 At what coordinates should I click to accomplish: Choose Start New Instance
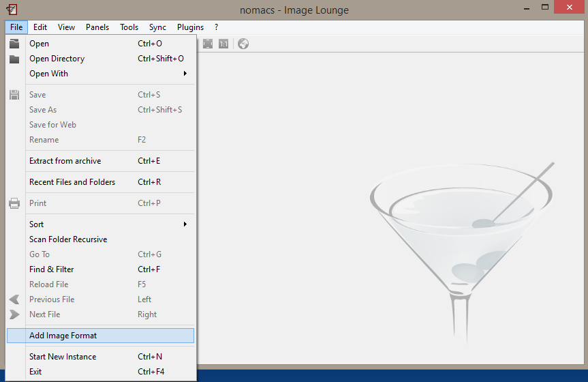(x=101, y=357)
